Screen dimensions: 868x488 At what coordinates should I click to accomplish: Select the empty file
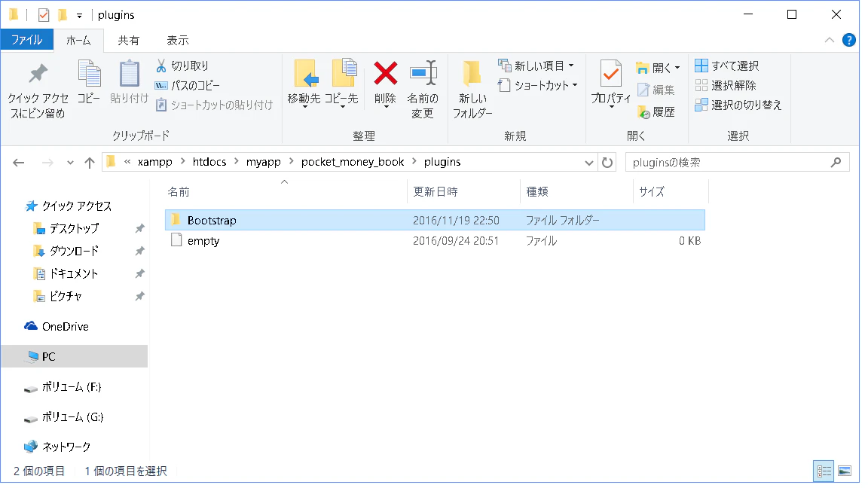pyautogui.click(x=435, y=241)
